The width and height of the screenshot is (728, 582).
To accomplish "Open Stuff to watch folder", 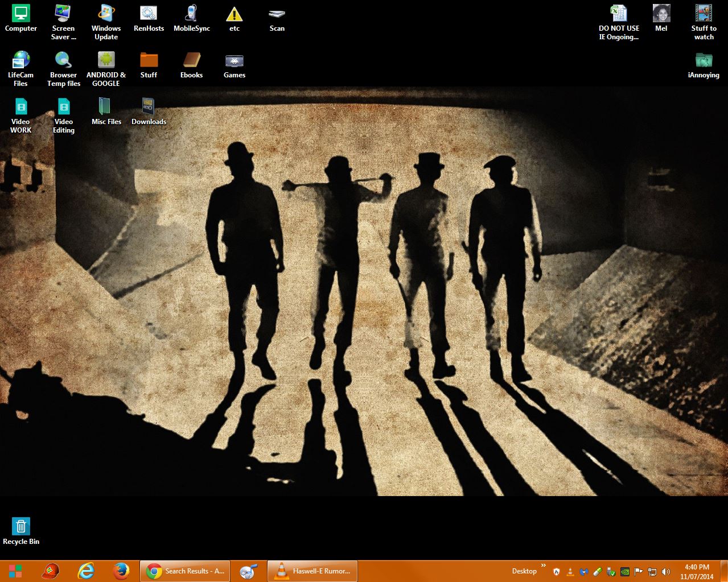I will tap(704, 23).
